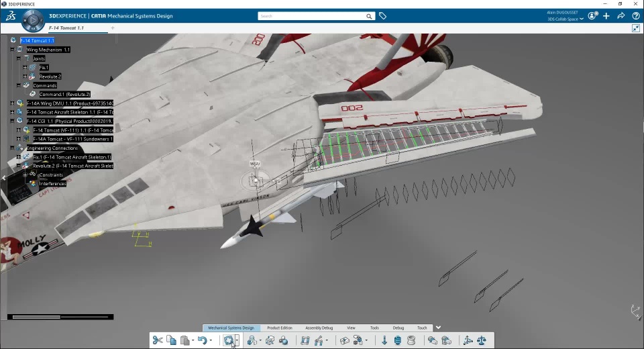The image size is (644, 349).
Task: Click the kinematics joint arm icon
Action: click(319, 340)
